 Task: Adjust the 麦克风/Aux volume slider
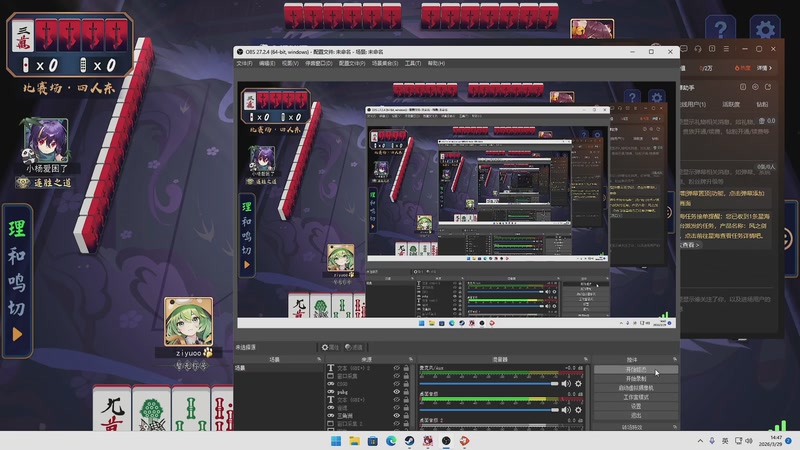click(x=489, y=384)
